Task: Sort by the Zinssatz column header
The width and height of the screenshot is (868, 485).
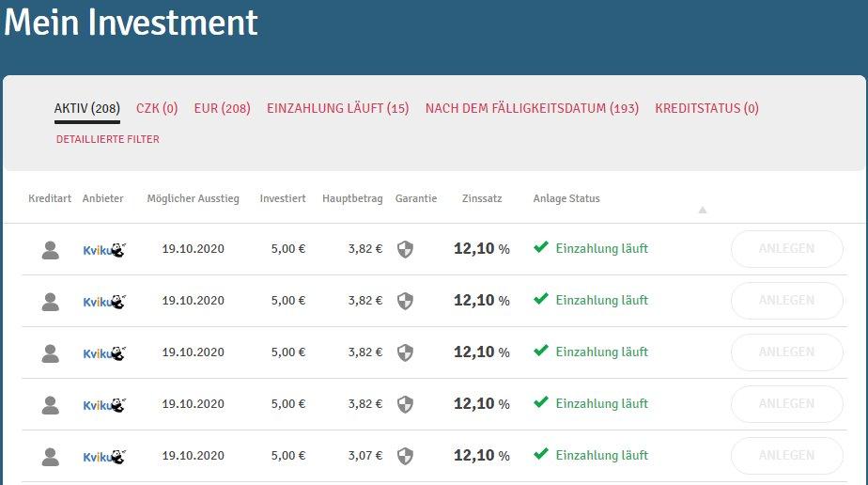Action: coord(482,198)
